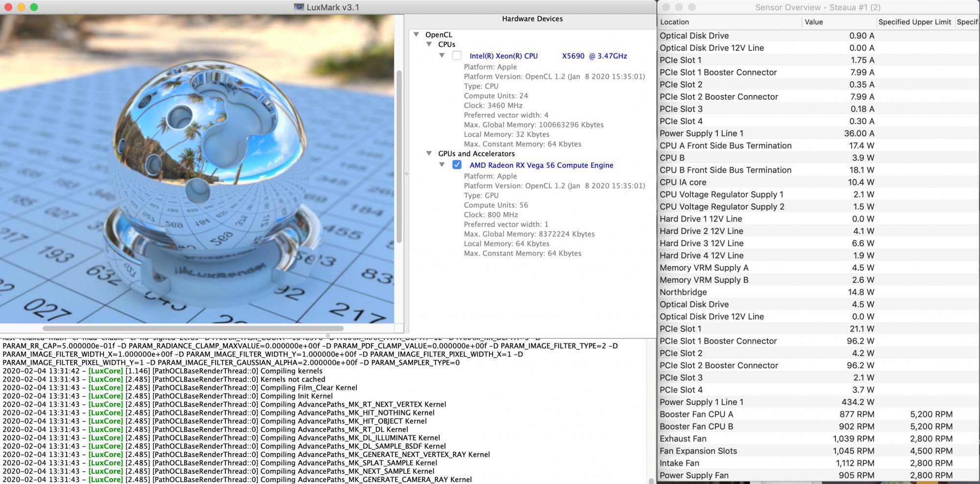Select the Booster Fan CPU B row
The width and height of the screenshot is (980, 484).
(818, 427)
